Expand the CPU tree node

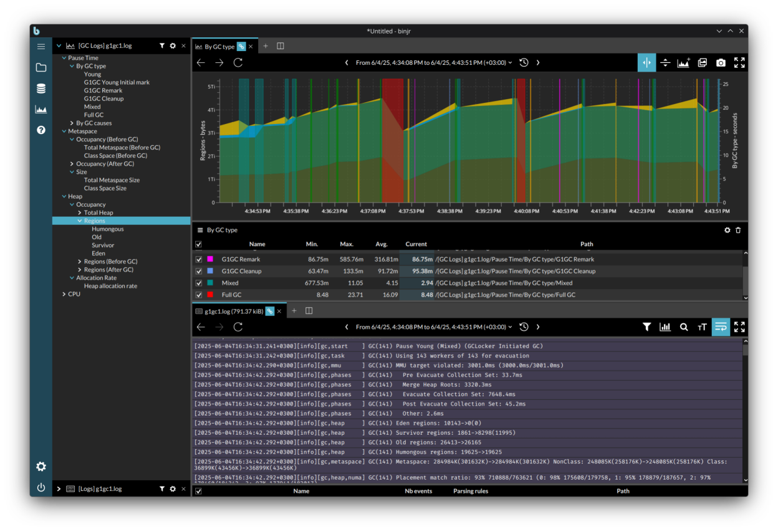point(64,294)
